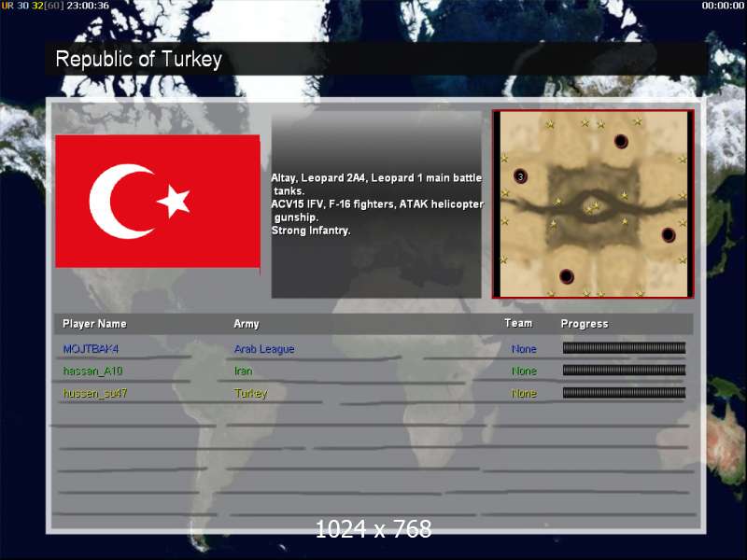The width and height of the screenshot is (747, 560).
Task: Select player name hassan_A10
Action: (x=92, y=371)
